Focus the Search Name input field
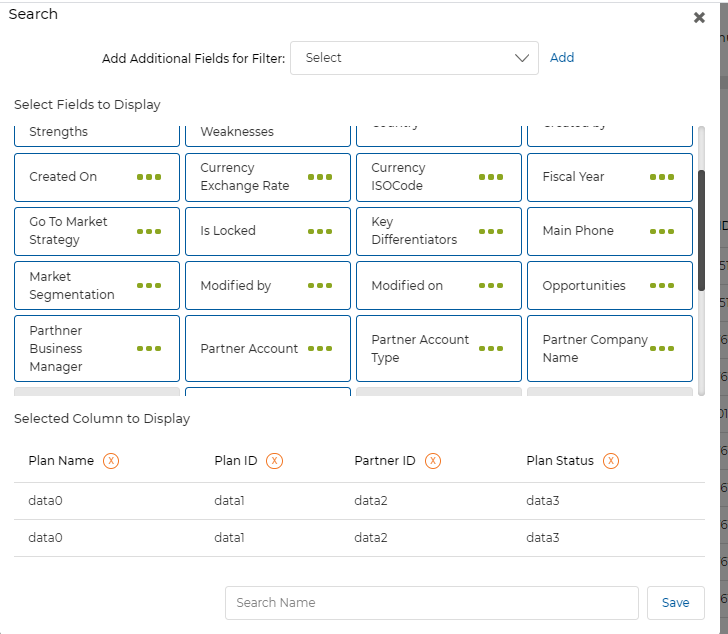 coord(432,602)
